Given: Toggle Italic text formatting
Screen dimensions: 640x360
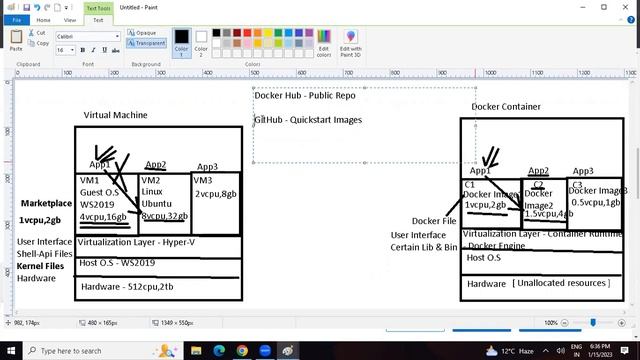Looking at the screenshot, I should coord(93,50).
